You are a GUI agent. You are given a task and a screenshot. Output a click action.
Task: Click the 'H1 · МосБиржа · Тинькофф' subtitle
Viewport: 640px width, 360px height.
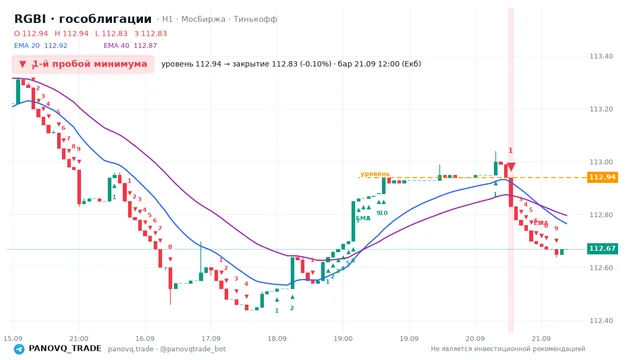220,19
